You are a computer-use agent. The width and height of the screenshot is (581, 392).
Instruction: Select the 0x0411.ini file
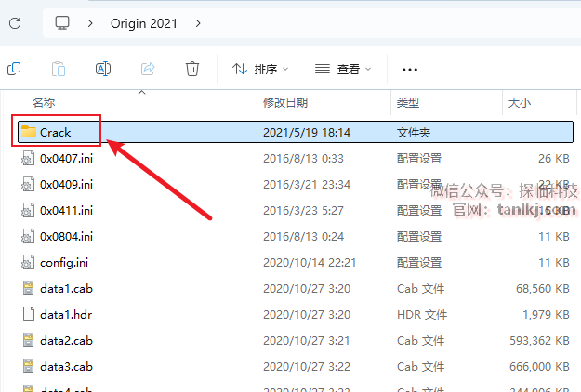[66, 210]
